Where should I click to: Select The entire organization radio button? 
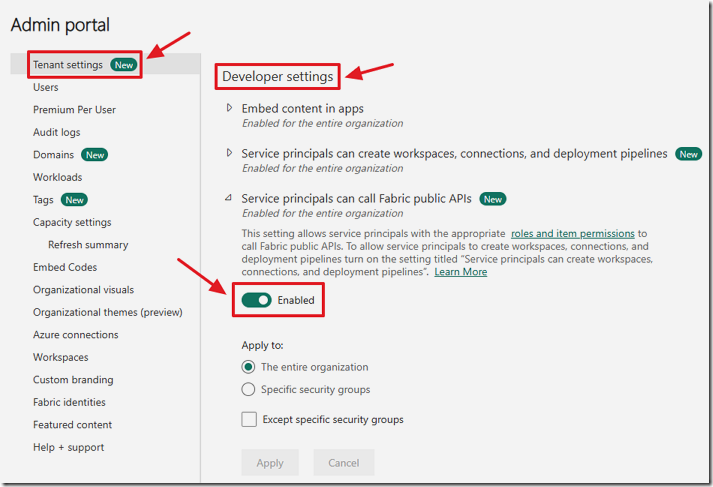click(x=248, y=367)
